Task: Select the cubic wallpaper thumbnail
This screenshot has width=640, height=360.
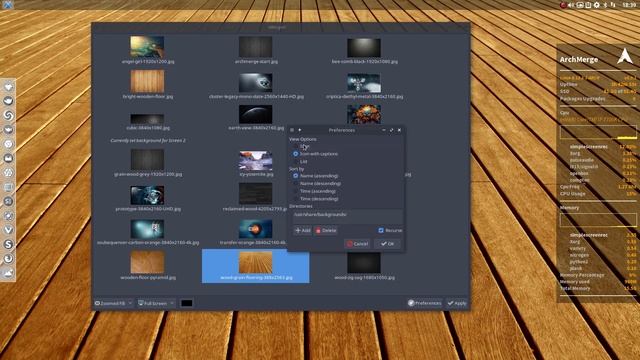Action: click(x=147, y=119)
